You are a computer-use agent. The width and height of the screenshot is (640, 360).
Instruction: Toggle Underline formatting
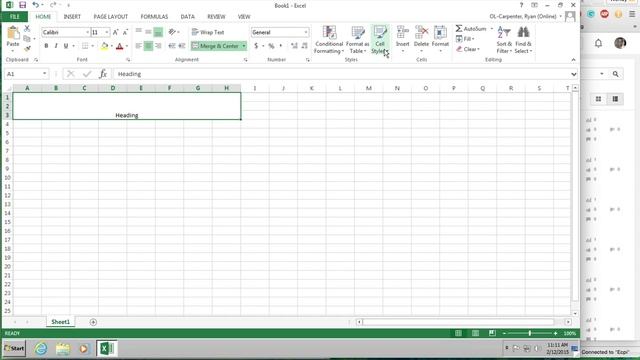[x=66, y=46]
